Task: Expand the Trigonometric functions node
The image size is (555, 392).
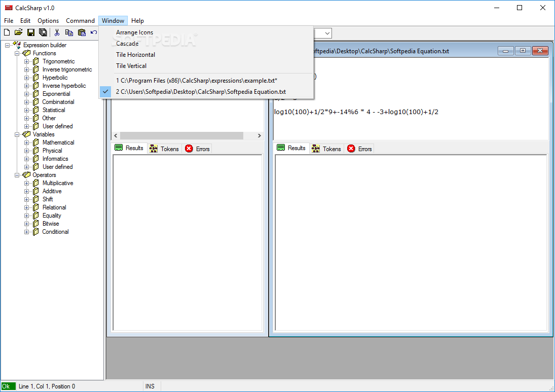Action: coord(26,62)
